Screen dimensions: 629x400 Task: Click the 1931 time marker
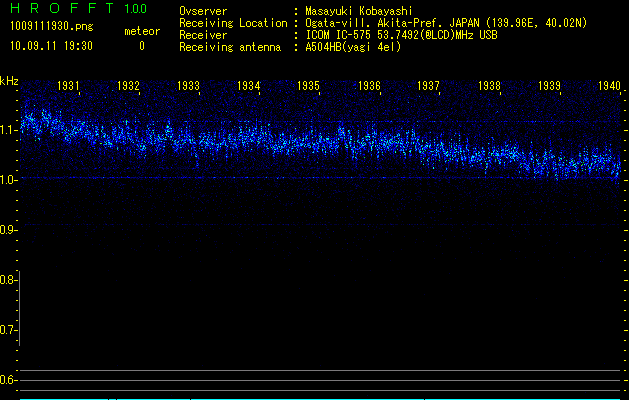[69, 87]
